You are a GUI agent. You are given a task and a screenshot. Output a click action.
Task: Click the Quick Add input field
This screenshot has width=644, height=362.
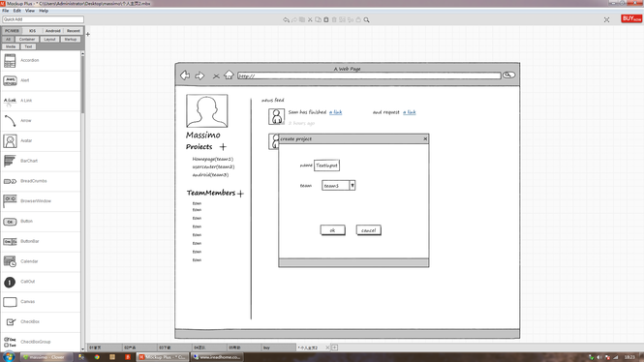pyautogui.click(x=44, y=19)
